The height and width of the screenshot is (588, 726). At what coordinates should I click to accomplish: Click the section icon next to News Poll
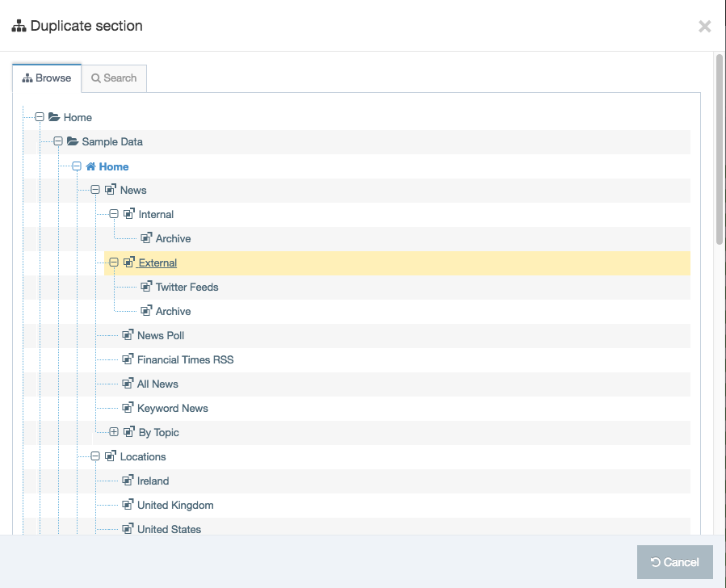[128, 335]
